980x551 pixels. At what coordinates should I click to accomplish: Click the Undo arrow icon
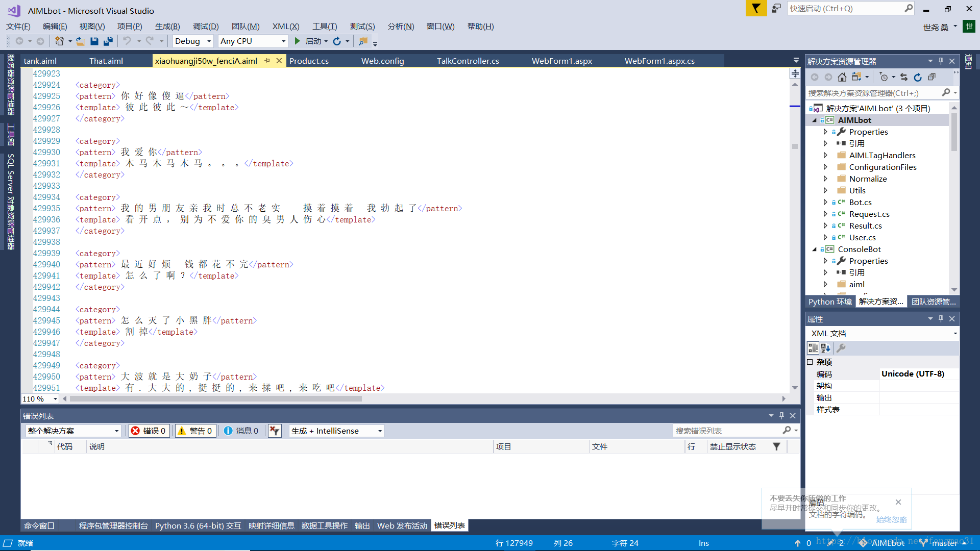pos(127,41)
